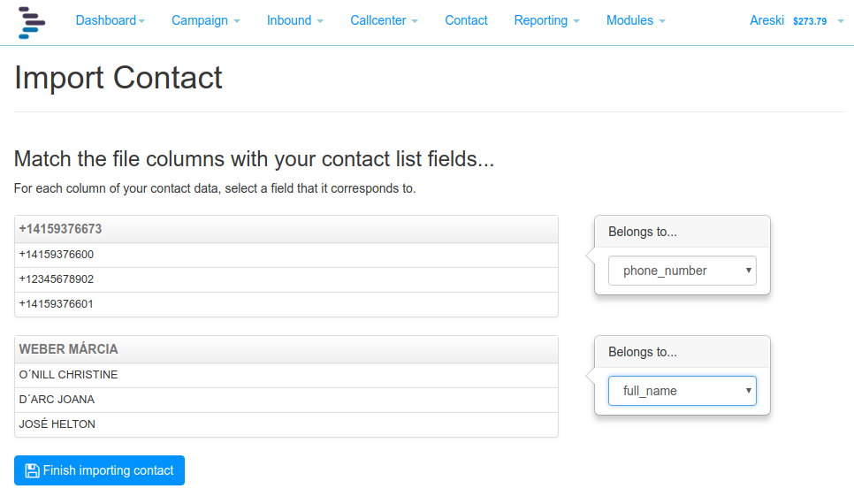The image size is (854, 504).
Task: Click the D´ARC JOANA row
Action: pos(286,400)
